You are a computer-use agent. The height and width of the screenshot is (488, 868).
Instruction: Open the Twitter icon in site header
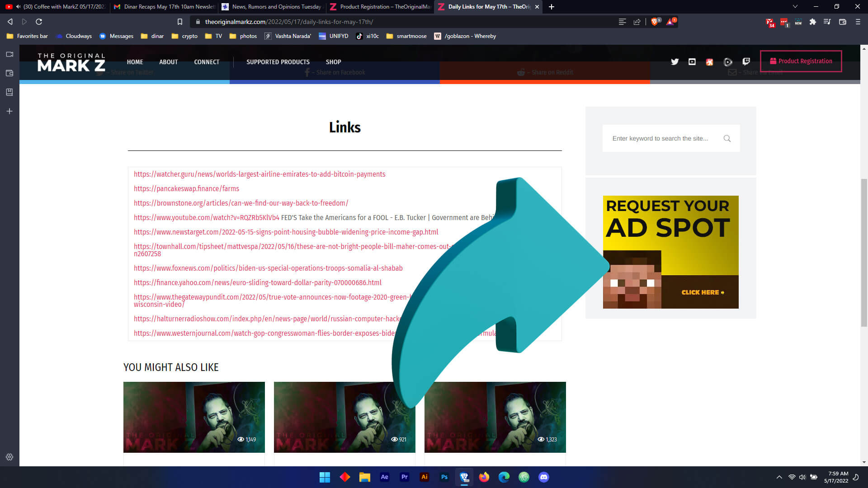point(675,62)
